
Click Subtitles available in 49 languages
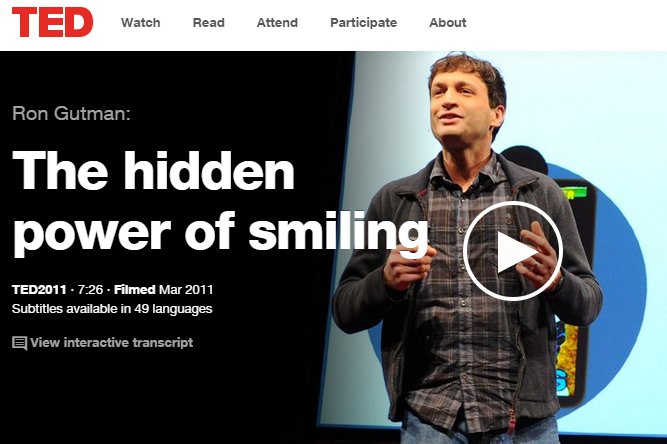click(x=112, y=309)
